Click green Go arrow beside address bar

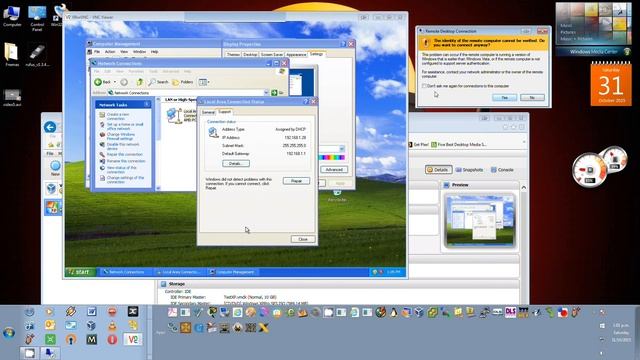(274, 93)
